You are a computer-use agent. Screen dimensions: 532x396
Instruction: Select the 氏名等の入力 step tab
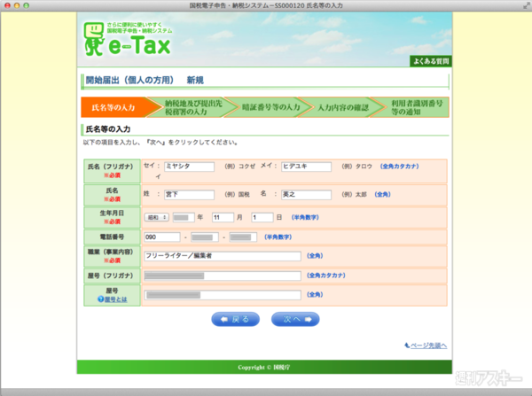tap(117, 107)
